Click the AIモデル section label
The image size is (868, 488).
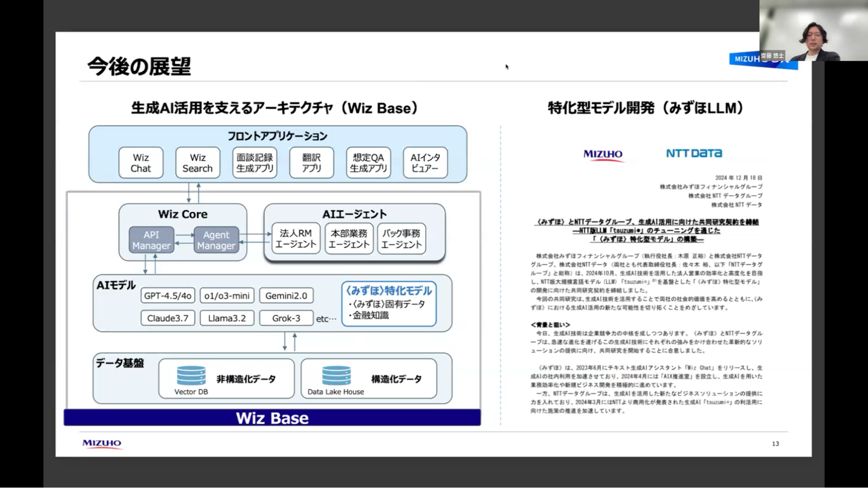coord(116,285)
